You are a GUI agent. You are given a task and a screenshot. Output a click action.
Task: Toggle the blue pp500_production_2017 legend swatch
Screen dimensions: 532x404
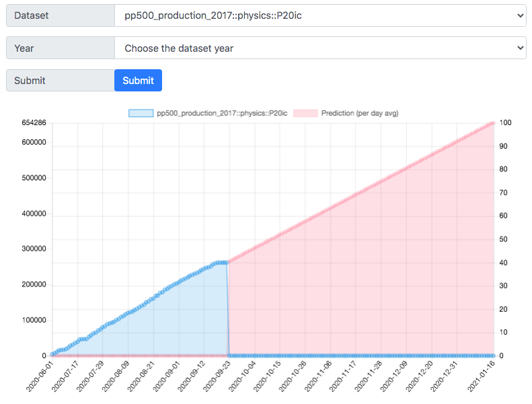[x=141, y=113]
